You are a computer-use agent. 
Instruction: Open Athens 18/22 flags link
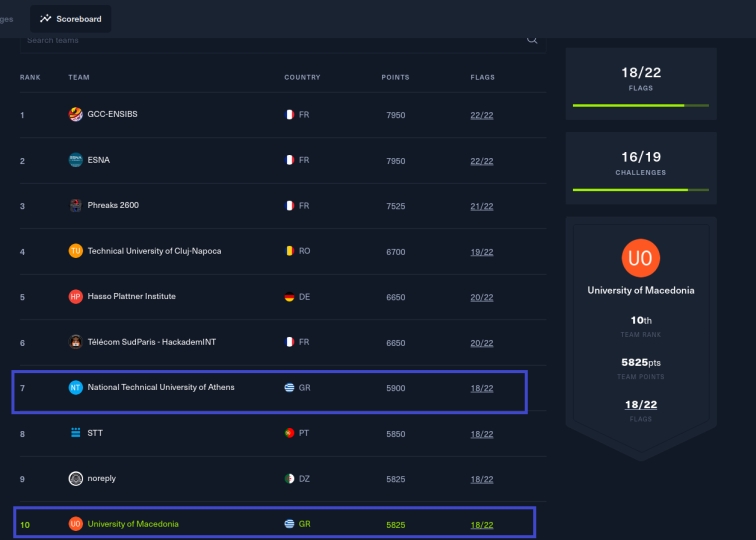(482, 389)
